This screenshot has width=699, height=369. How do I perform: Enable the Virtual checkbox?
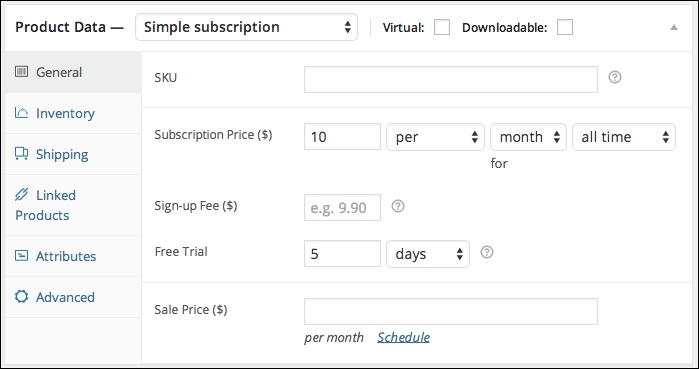[x=442, y=27]
